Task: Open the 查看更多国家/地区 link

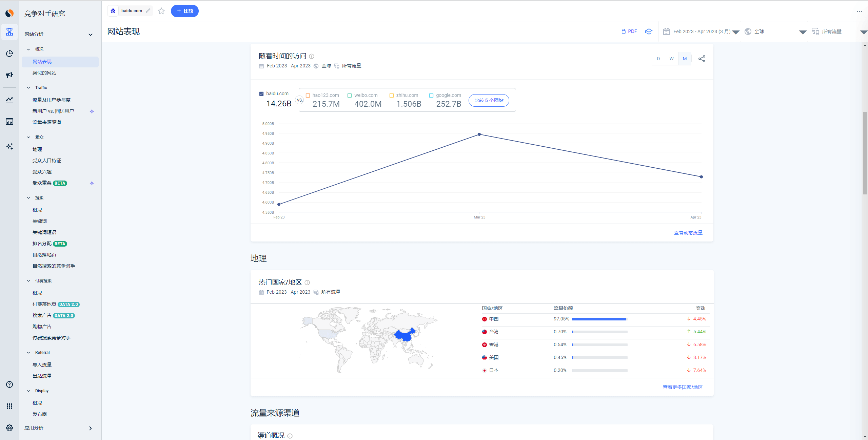Action: point(683,387)
